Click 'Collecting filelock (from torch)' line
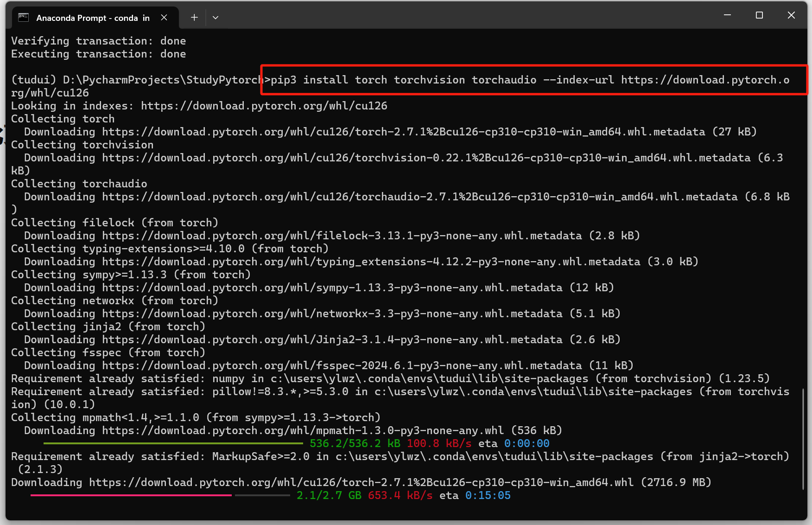Image resolution: width=812 pixels, height=525 pixels. pos(114,223)
